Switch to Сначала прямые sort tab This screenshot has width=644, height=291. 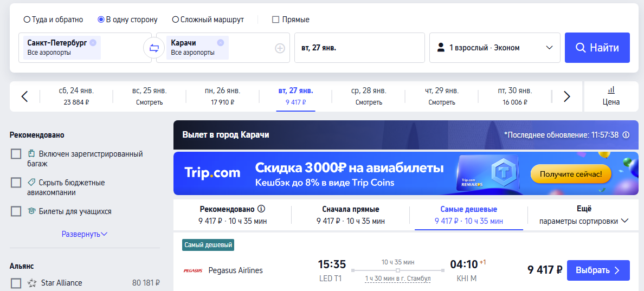coord(351,215)
